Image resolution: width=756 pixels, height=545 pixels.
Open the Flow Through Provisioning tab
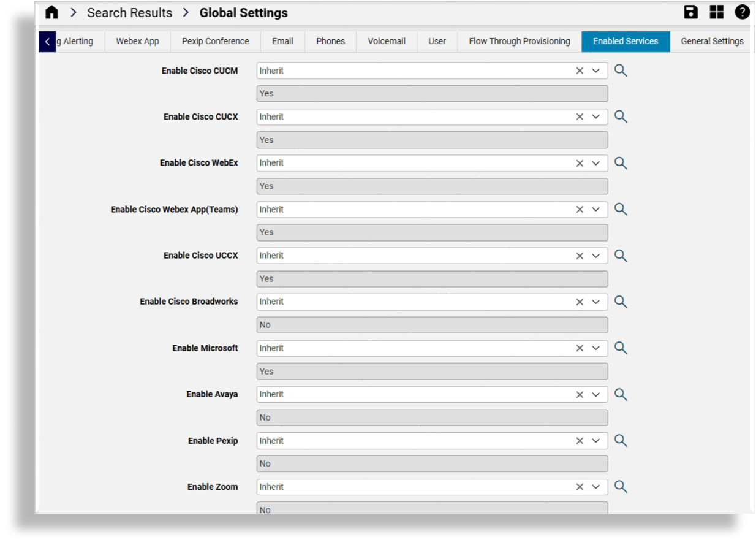click(519, 41)
